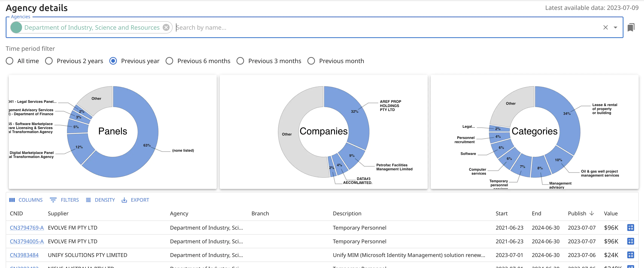Click the calculator icon for CN3794005-A row
The image size is (644, 268).
pos(630,241)
